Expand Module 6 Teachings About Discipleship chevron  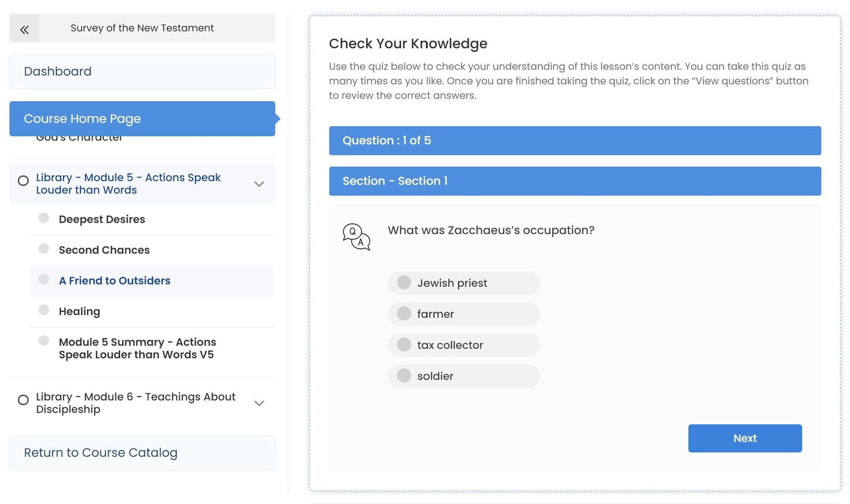[x=259, y=404]
